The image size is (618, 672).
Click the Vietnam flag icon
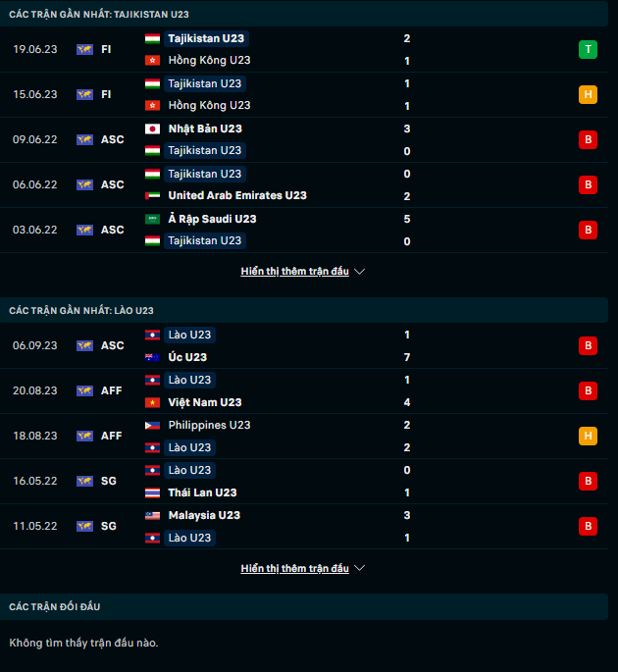pyautogui.click(x=152, y=402)
